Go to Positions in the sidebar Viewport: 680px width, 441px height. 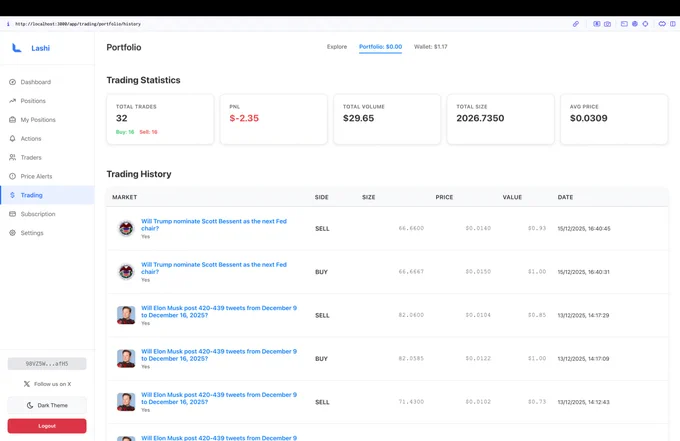47,101
